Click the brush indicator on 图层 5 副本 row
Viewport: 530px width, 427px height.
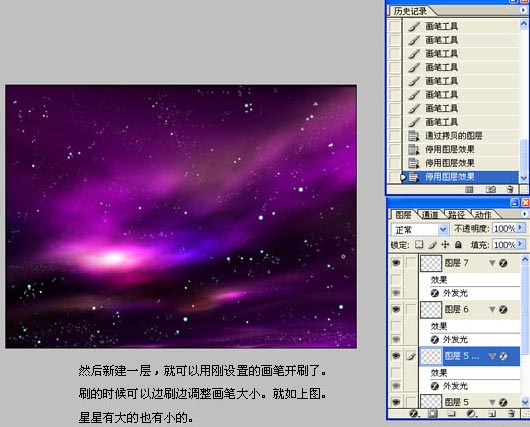(x=411, y=356)
